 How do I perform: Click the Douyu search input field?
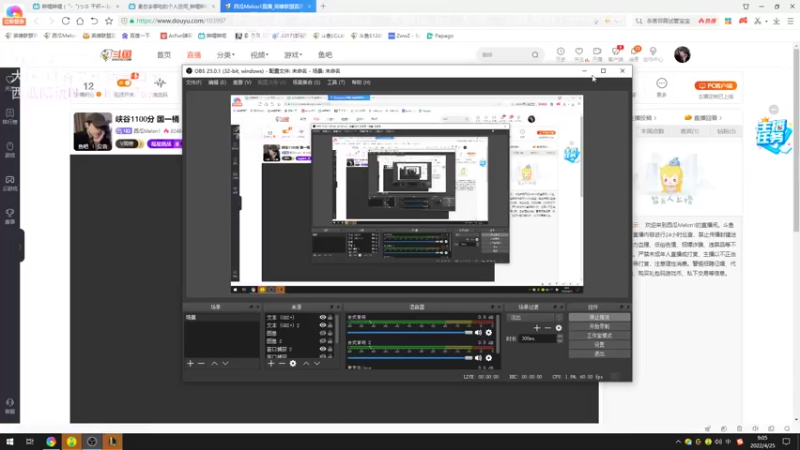[504, 55]
